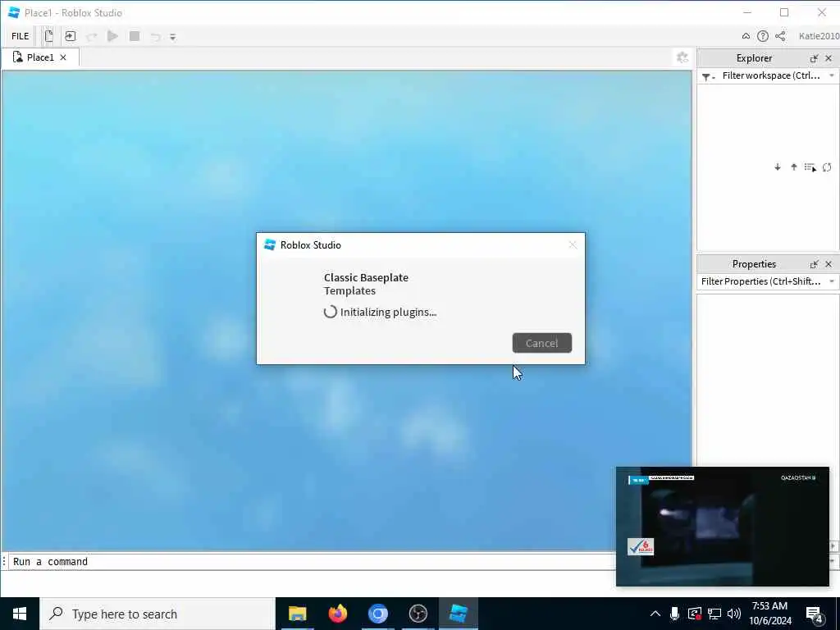Expand the Filter Properties dropdown arrow

pos(832,281)
